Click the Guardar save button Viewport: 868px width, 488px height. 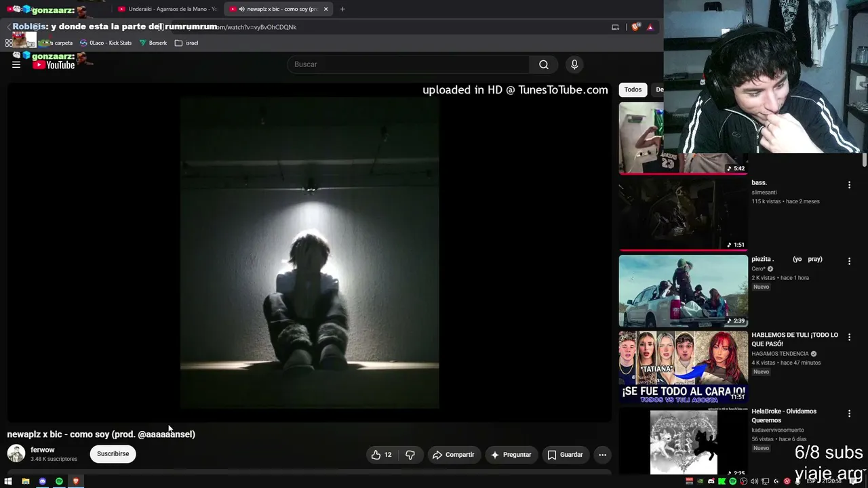click(565, 455)
